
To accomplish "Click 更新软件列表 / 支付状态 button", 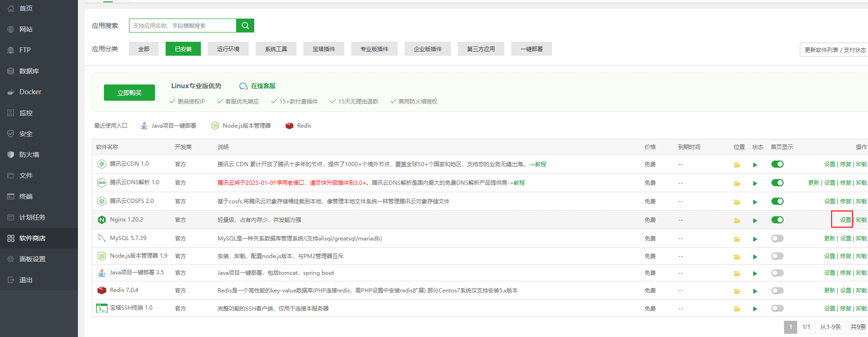I will (835, 50).
